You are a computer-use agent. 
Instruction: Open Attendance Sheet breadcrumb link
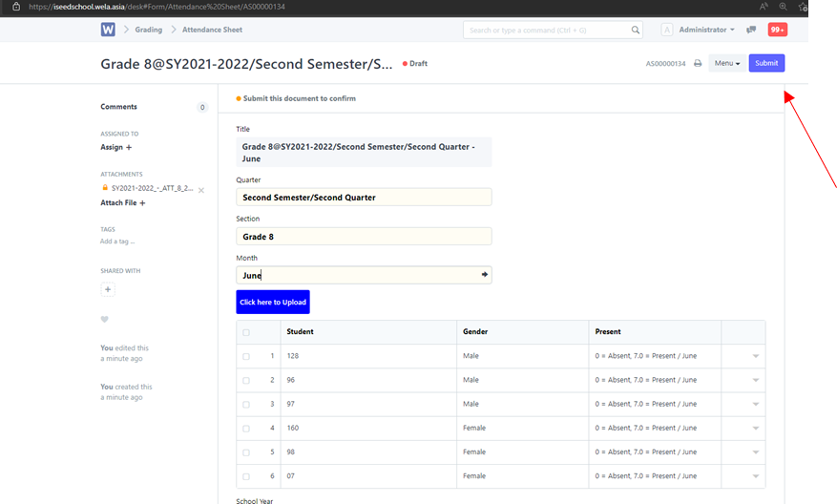214,30
